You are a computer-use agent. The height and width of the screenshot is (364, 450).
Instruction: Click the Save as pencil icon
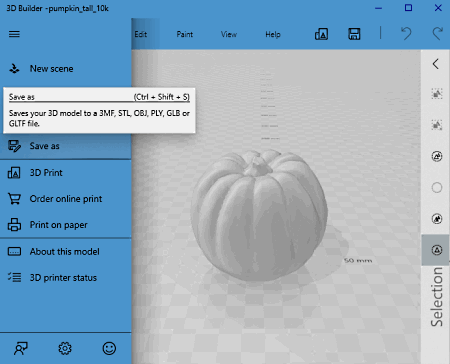click(14, 146)
